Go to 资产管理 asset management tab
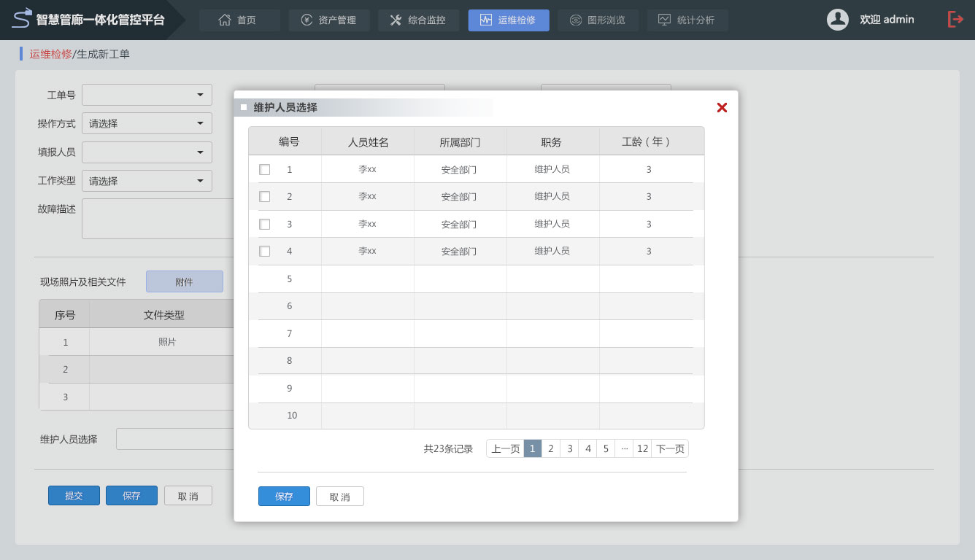 329,20
